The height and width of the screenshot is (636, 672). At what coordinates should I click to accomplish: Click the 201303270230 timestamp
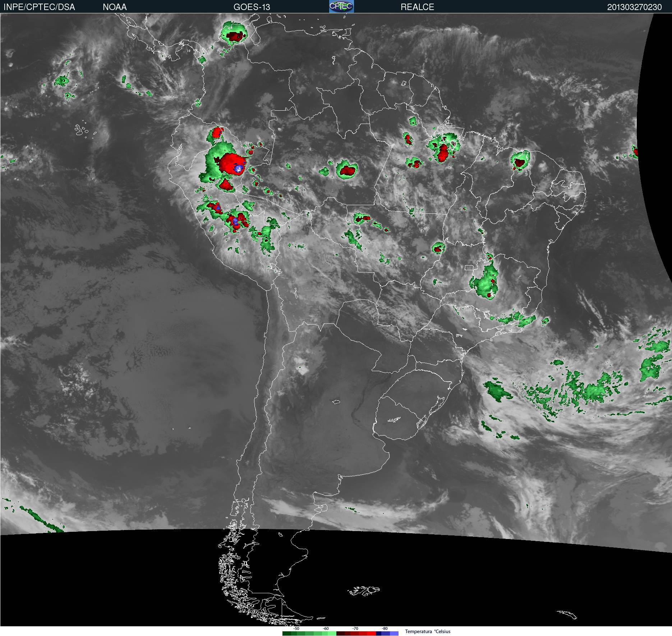point(634,7)
